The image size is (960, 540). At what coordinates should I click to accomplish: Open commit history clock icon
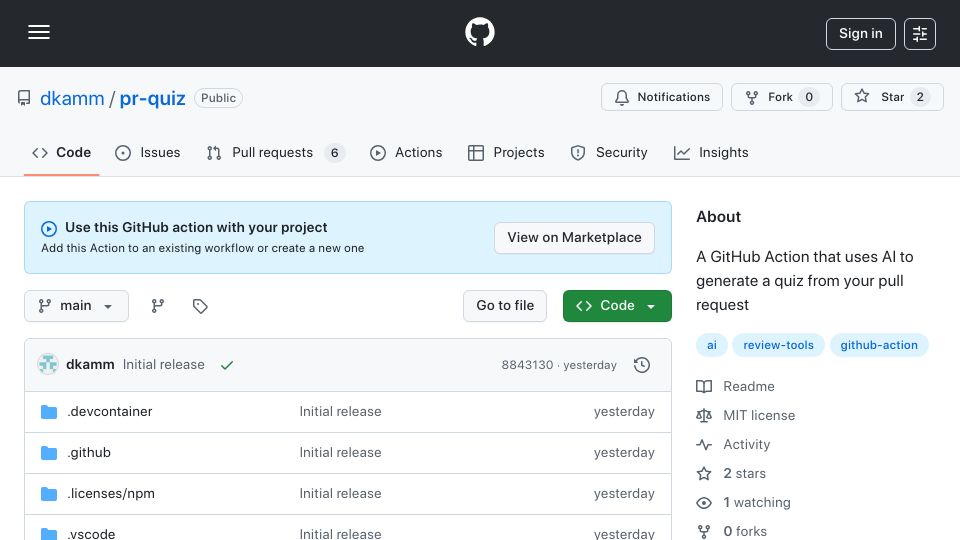click(642, 365)
